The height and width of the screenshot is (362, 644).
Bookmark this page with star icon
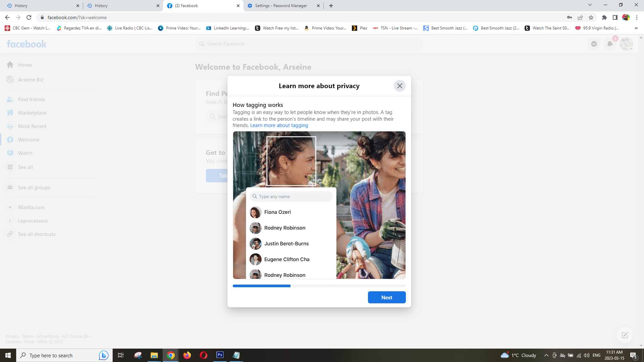591,17
